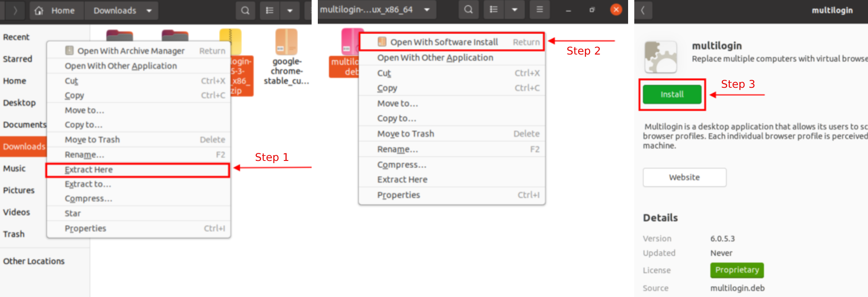Open the multilogin Website button
The width and height of the screenshot is (868, 297).
pos(684,177)
